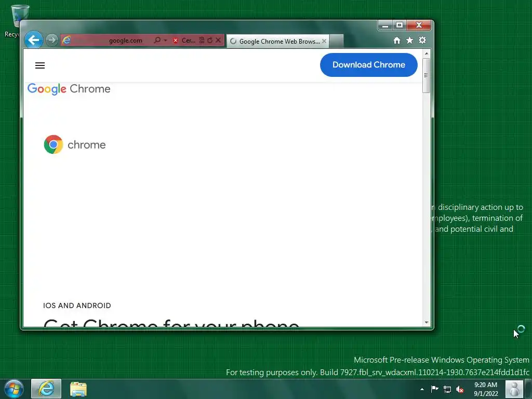This screenshot has height=399, width=532.
Task: Minimize the Internet Explorer window
Action: [x=385, y=25]
